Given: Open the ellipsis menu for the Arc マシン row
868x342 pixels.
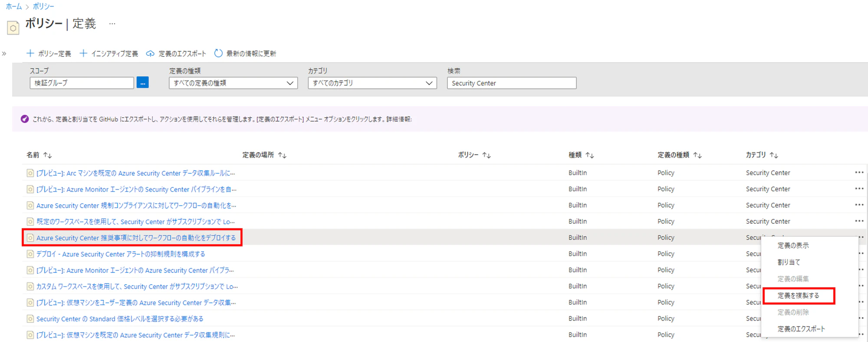Looking at the screenshot, I should [x=859, y=173].
